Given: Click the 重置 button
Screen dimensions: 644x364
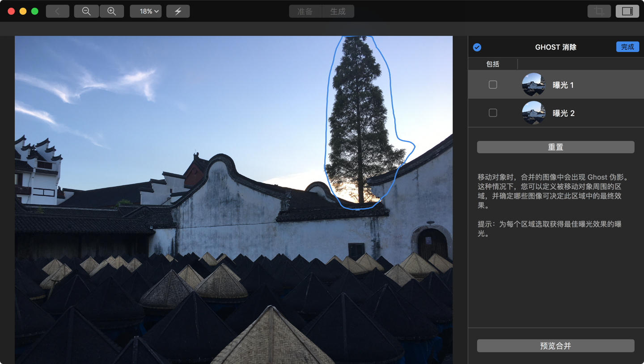Looking at the screenshot, I should (x=555, y=147).
